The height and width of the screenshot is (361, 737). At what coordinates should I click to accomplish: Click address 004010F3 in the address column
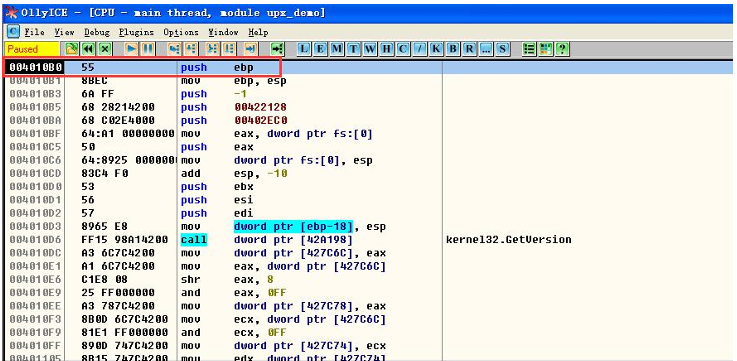(x=36, y=319)
